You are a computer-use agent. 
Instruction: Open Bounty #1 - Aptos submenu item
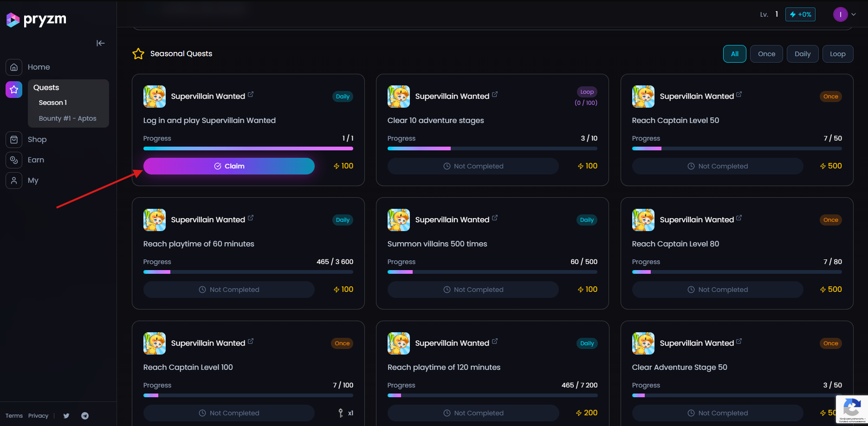(x=68, y=118)
